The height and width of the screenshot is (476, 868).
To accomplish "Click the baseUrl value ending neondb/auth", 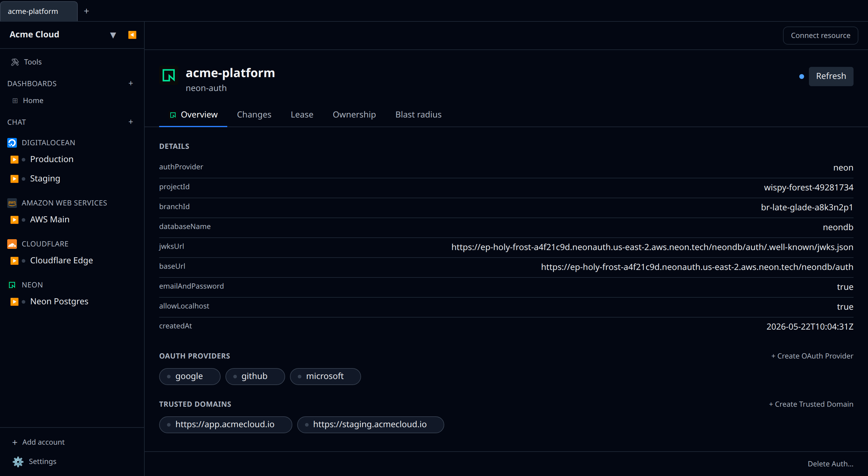I will [697, 267].
